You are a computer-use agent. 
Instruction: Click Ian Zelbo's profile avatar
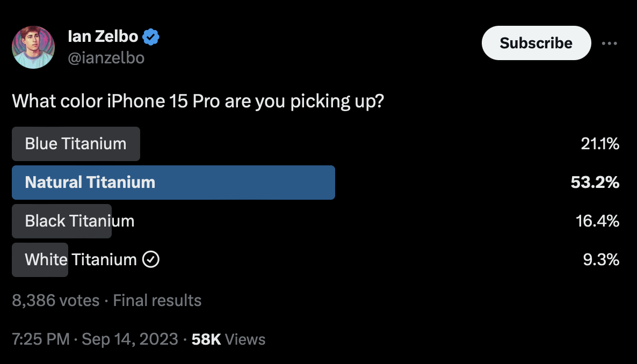(x=33, y=47)
